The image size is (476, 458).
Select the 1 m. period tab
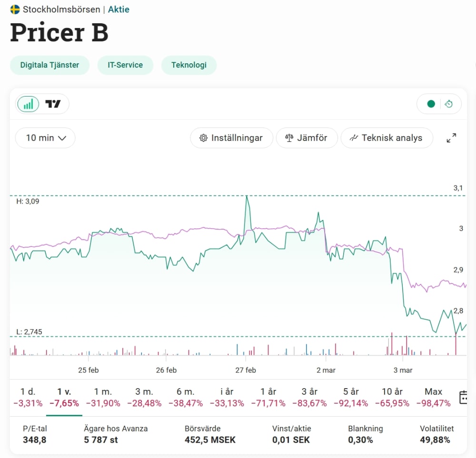click(x=103, y=397)
